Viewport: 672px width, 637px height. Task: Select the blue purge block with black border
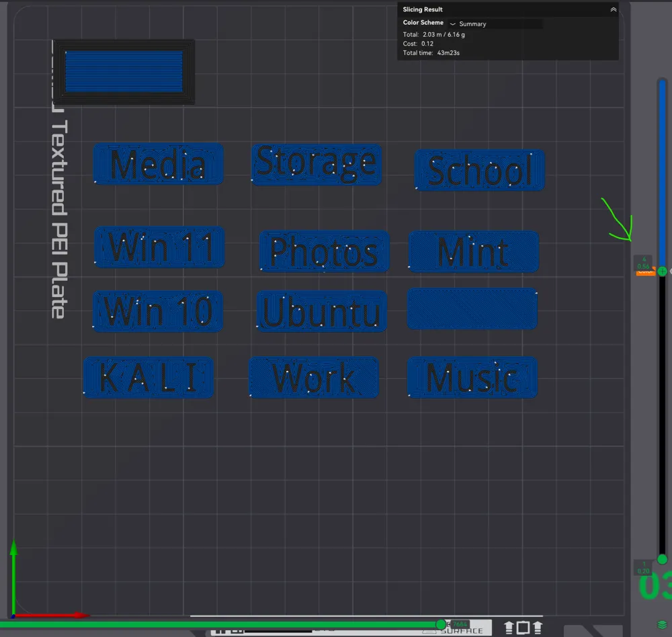(124, 72)
